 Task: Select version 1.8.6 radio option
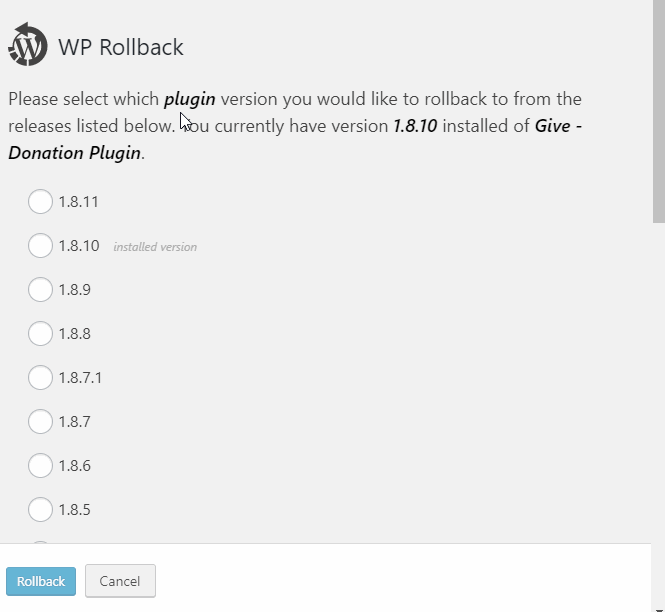tap(40, 465)
